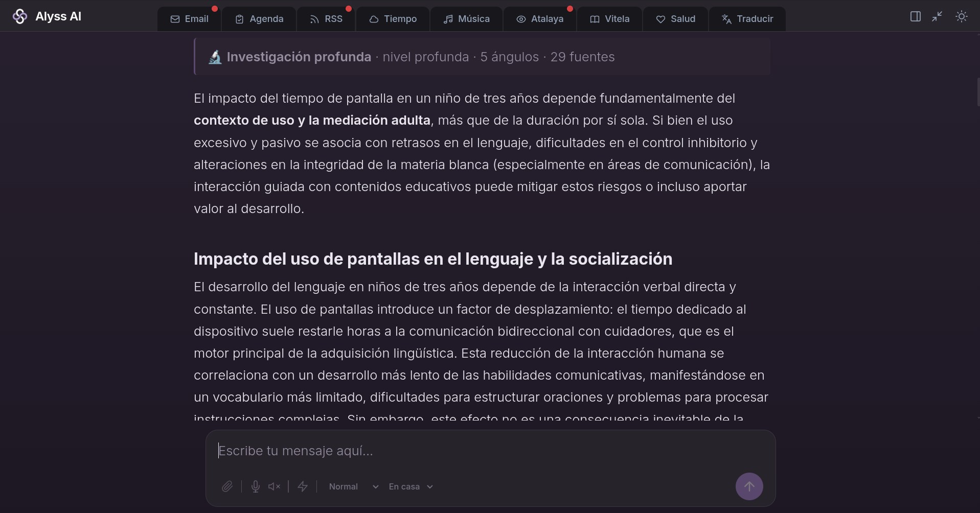980x513 pixels.
Task: Click the 'nivel profunda' text
Action: [x=426, y=57]
